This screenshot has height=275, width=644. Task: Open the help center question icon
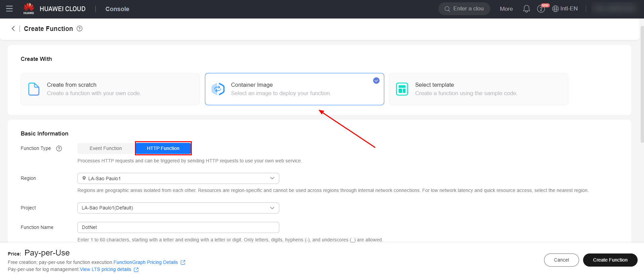(541, 9)
